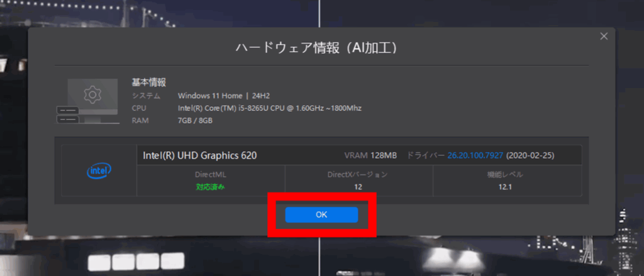Click the computer monitor gear icon
Screen dimensions: 644x276
pyautogui.click(x=92, y=96)
